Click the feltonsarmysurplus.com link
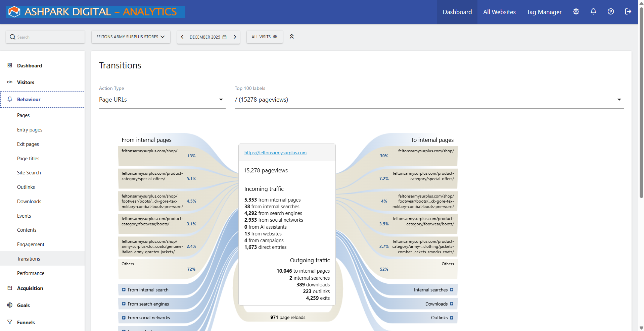This screenshot has width=644, height=331. pos(275,153)
